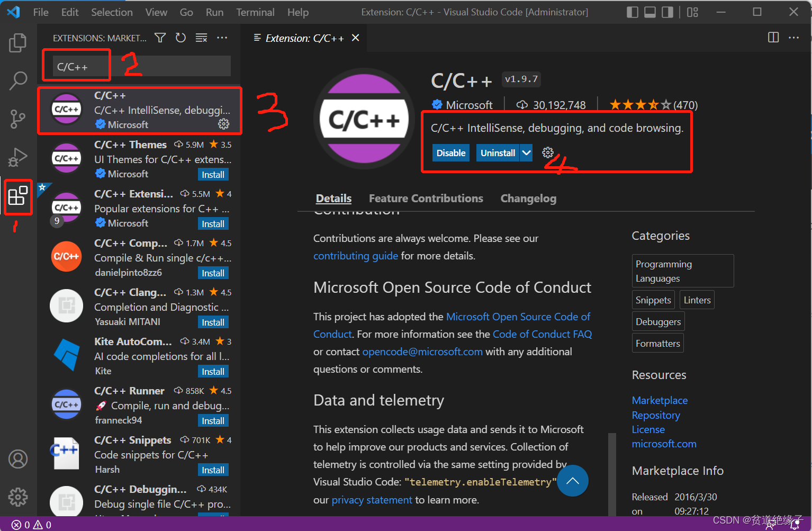Image resolution: width=812 pixels, height=531 pixels.
Task: Clear extensions search results icon
Action: point(201,38)
